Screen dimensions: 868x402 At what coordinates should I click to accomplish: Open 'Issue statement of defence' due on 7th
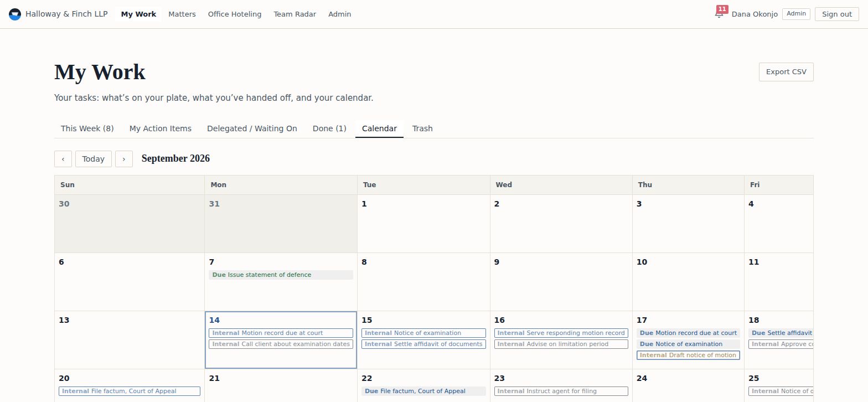point(281,275)
